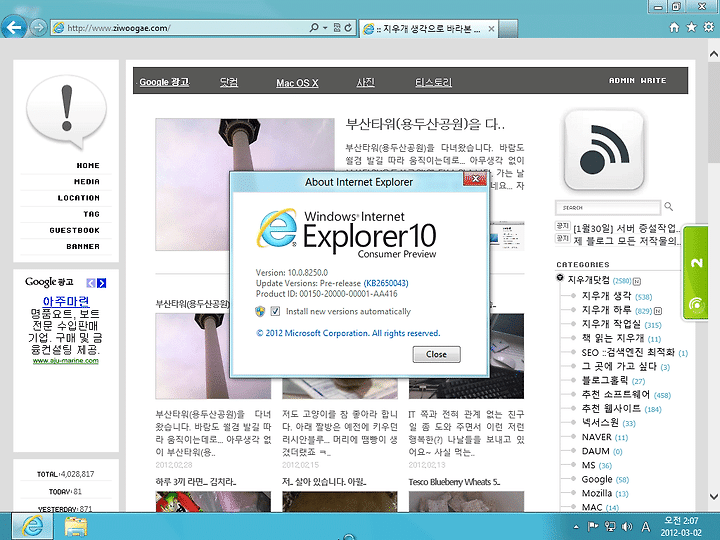
Task: Open the 아주마린 ad headline link
Action: (x=66, y=301)
